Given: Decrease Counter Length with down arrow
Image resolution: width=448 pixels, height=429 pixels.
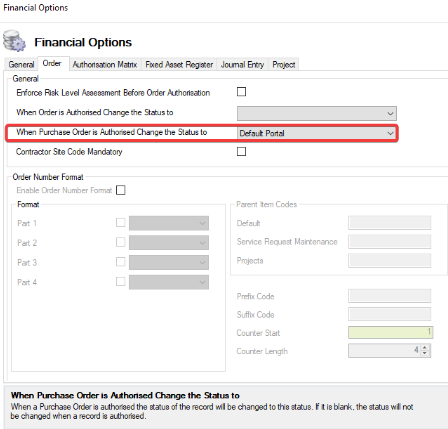Looking at the screenshot, I should click(x=425, y=353).
